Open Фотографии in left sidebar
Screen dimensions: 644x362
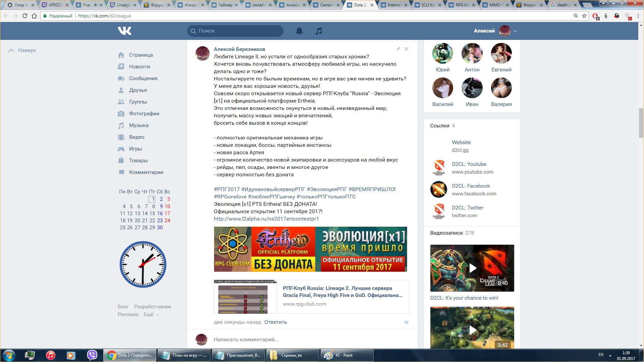click(x=144, y=114)
